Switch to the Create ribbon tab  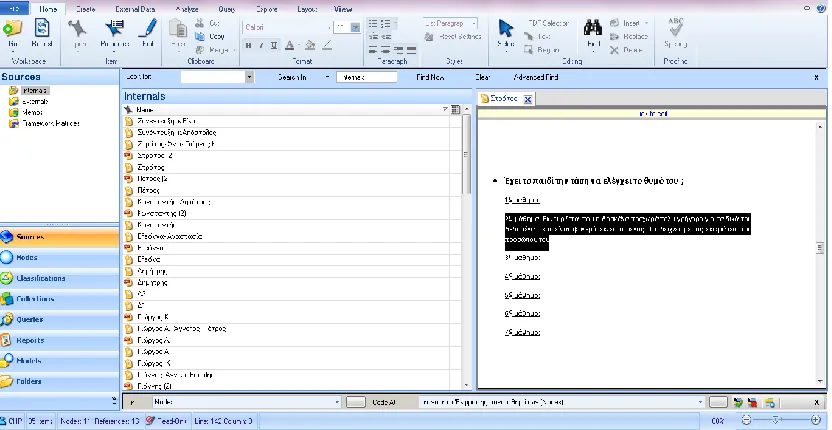(x=86, y=9)
